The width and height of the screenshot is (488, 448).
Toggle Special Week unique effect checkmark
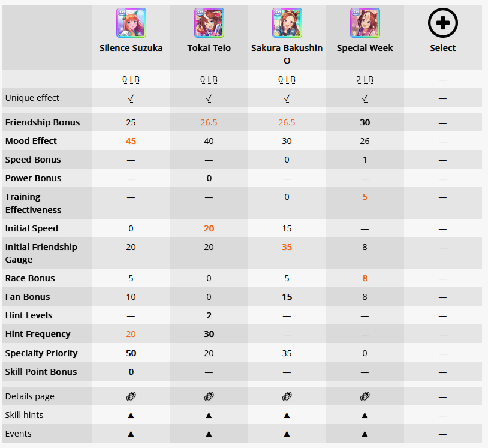pos(365,98)
